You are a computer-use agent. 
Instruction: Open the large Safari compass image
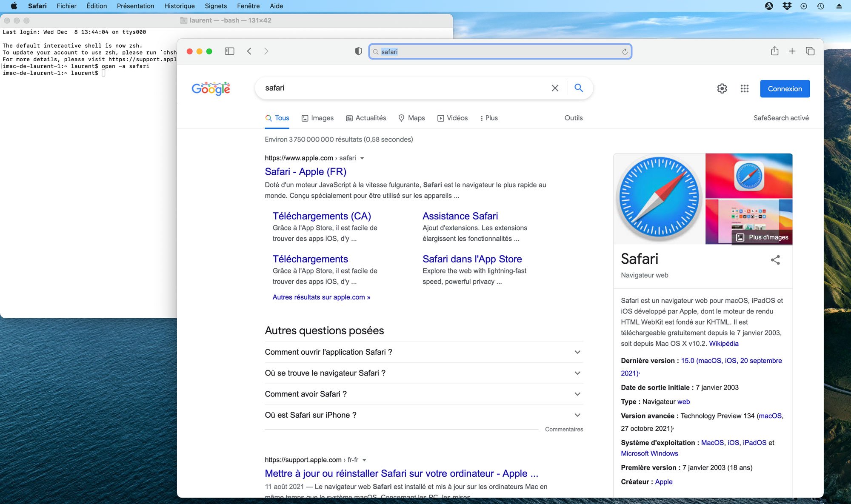[x=659, y=199]
